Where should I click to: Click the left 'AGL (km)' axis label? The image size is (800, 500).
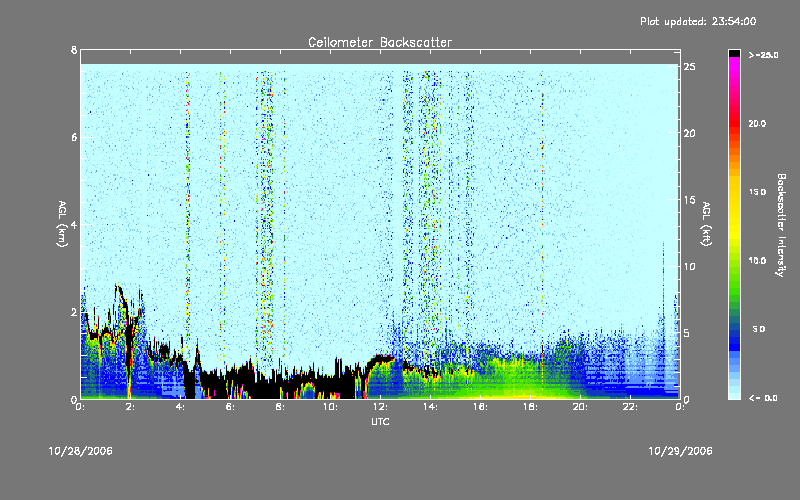pos(62,224)
